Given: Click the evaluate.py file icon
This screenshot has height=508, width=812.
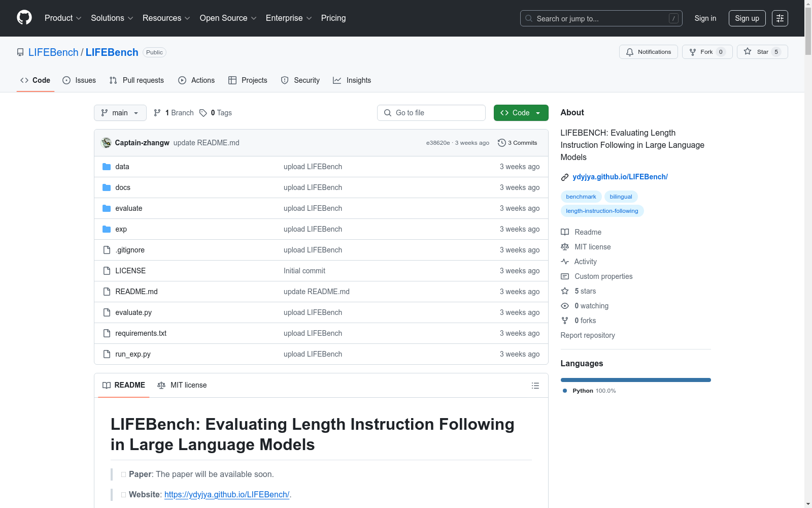Looking at the screenshot, I should (x=107, y=312).
